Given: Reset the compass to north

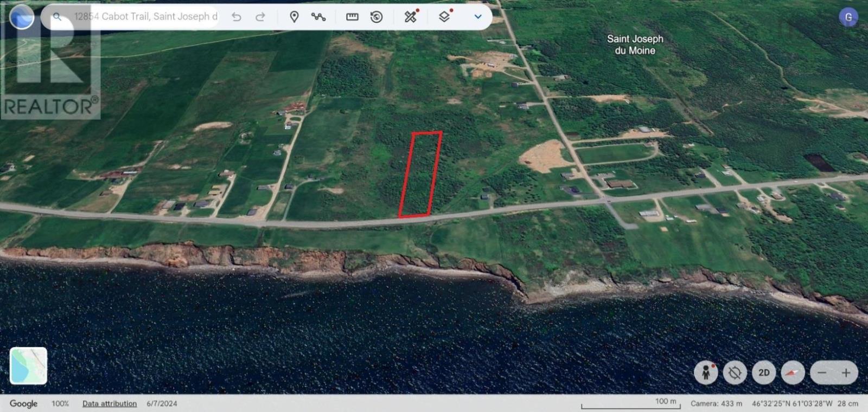Looking at the screenshot, I should coord(793,372).
